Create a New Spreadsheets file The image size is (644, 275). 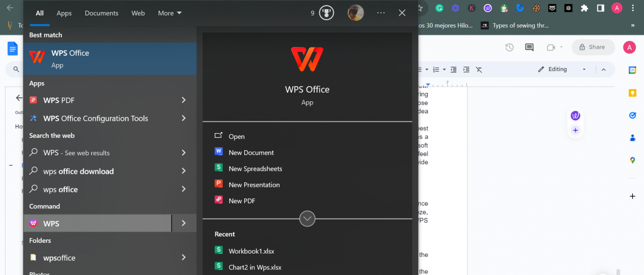[255, 169]
